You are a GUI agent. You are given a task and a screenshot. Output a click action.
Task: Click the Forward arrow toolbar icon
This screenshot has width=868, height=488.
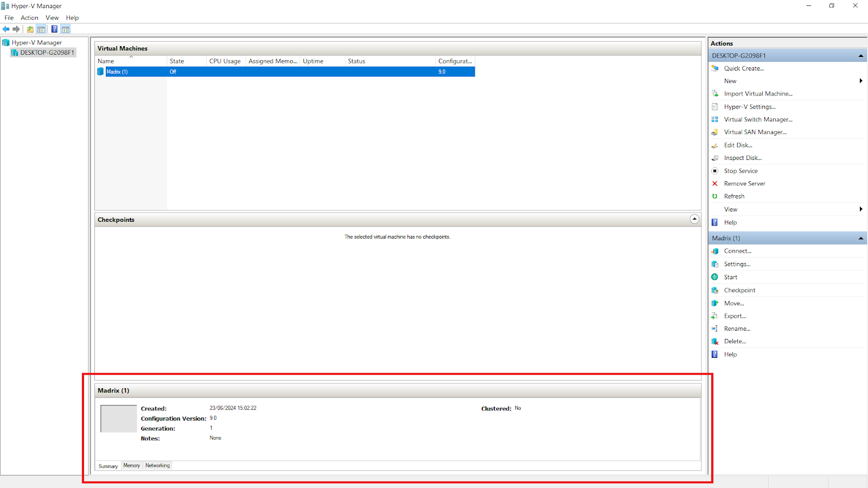tap(16, 29)
